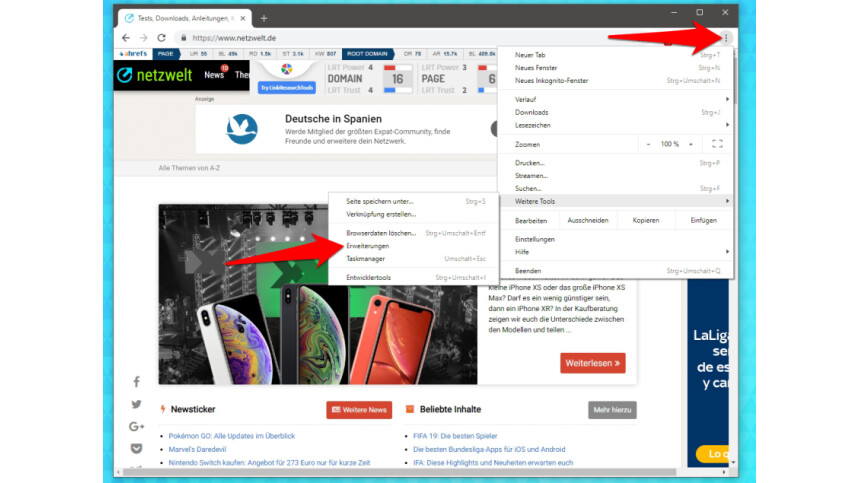Click the Twitter share icon
Viewport: 858px width, 483px height.
[x=136, y=404]
